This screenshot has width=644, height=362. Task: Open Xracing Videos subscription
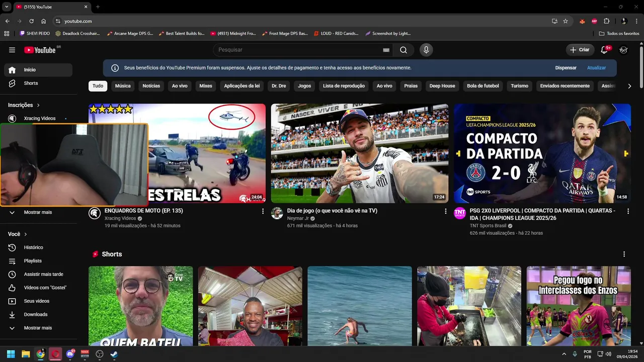tap(38, 118)
